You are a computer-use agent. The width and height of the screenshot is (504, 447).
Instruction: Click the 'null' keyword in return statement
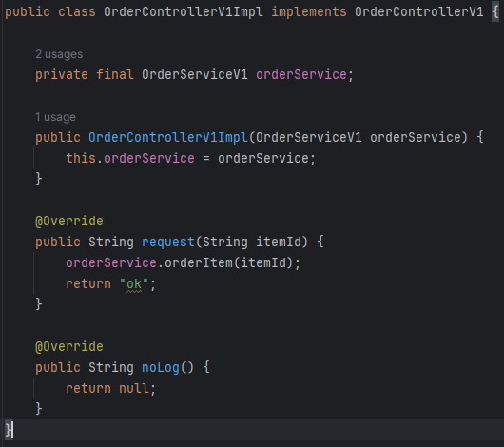pos(134,388)
